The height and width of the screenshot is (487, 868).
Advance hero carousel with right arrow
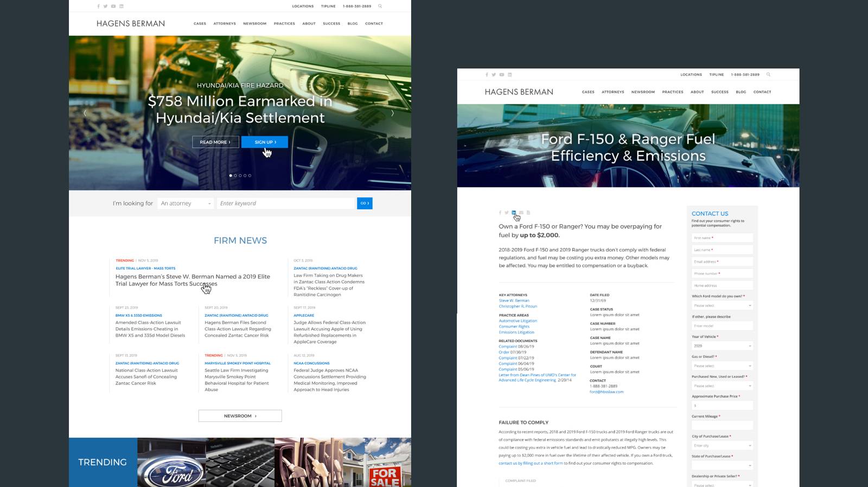click(x=393, y=113)
